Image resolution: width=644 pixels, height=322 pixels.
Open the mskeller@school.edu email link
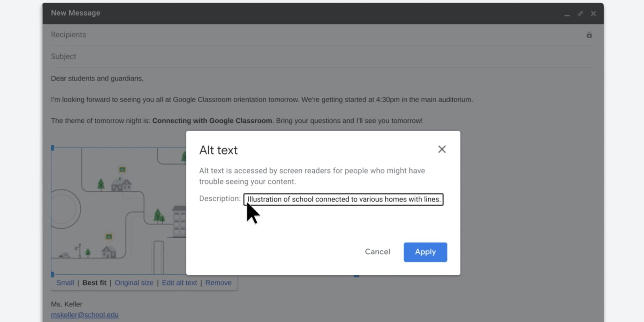pyautogui.click(x=85, y=315)
